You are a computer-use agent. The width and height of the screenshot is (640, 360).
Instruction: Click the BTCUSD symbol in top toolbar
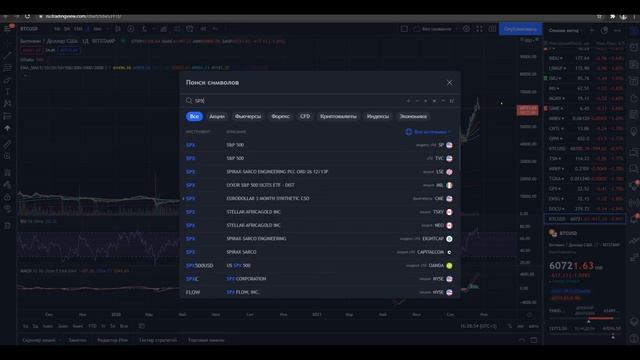[29, 29]
